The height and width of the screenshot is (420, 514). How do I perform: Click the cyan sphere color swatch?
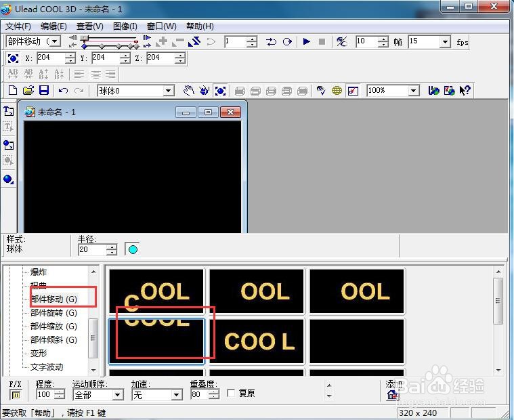(x=133, y=249)
